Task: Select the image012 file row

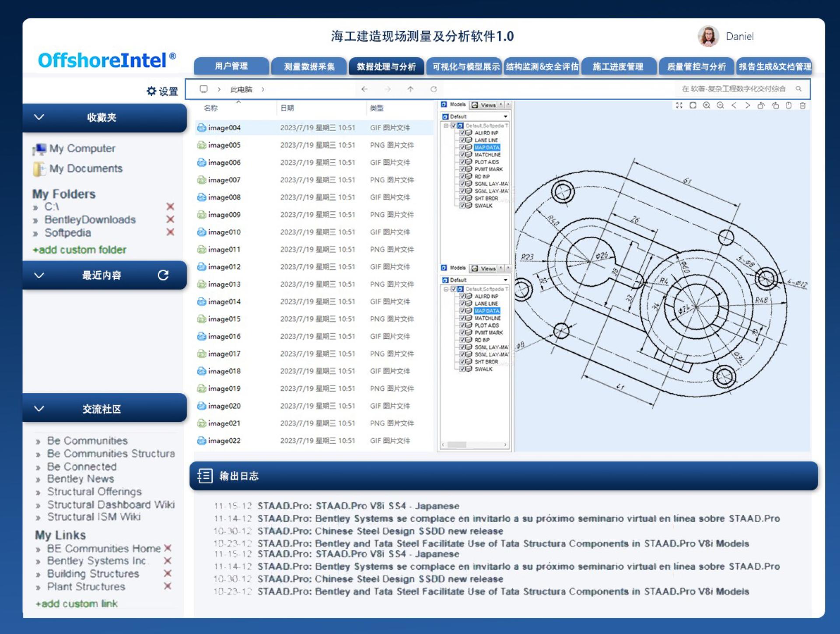Action: point(314,267)
